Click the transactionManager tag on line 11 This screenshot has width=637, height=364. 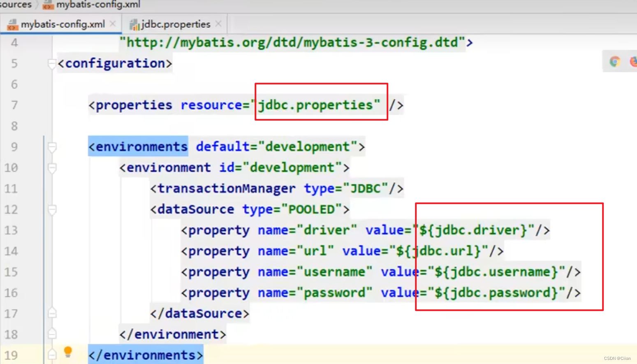pyautogui.click(x=226, y=189)
